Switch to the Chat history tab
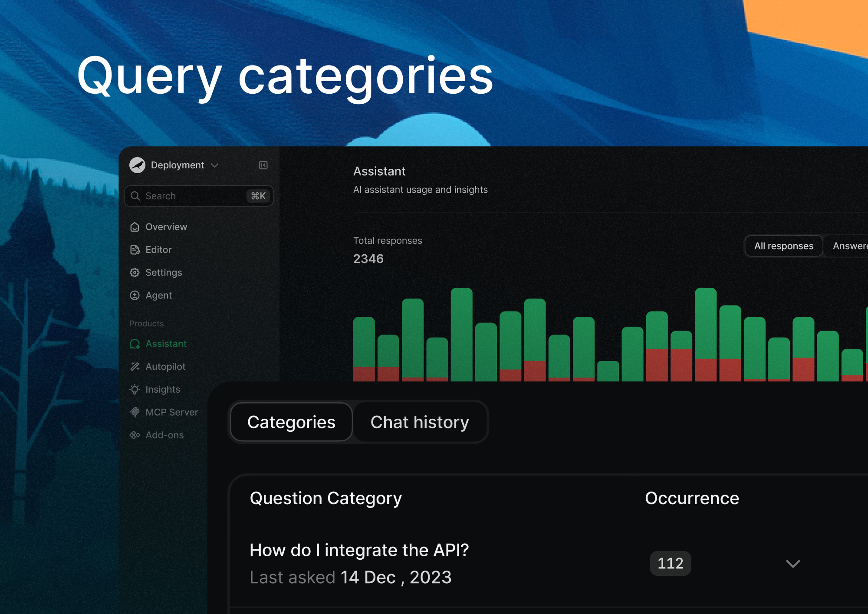 tap(420, 422)
